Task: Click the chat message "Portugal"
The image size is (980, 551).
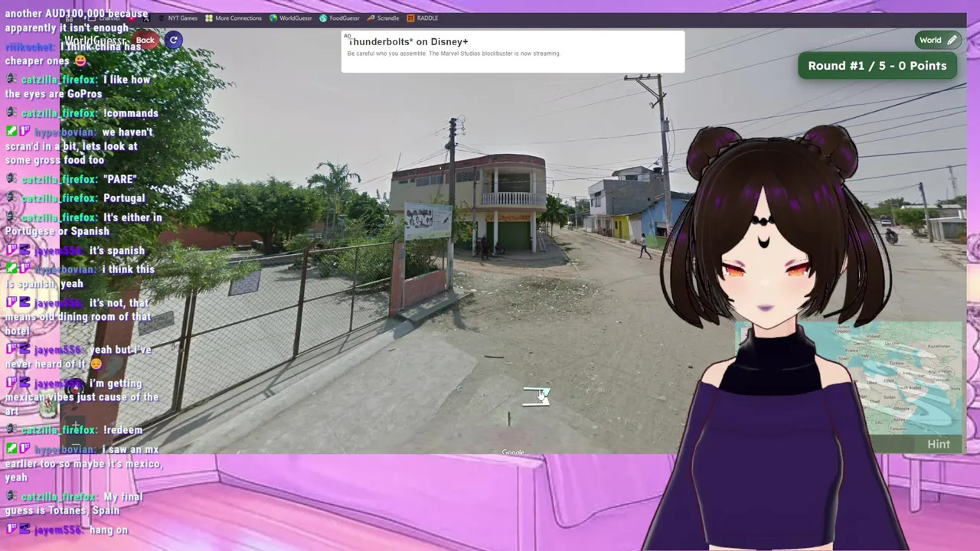Action: point(124,198)
